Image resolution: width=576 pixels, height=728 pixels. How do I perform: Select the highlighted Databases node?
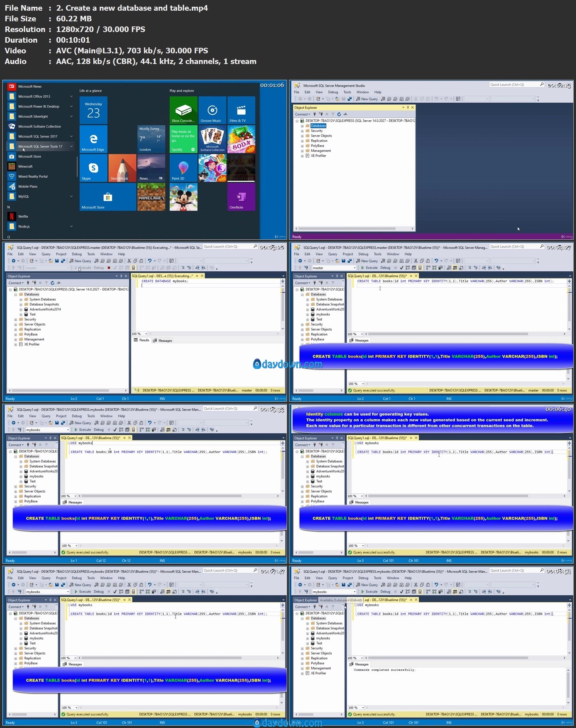[318, 126]
